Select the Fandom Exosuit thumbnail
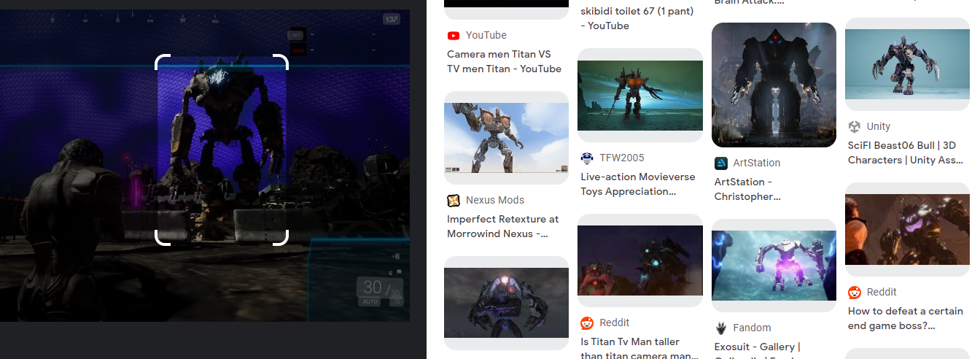This screenshot has width=980, height=359. pos(774,266)
